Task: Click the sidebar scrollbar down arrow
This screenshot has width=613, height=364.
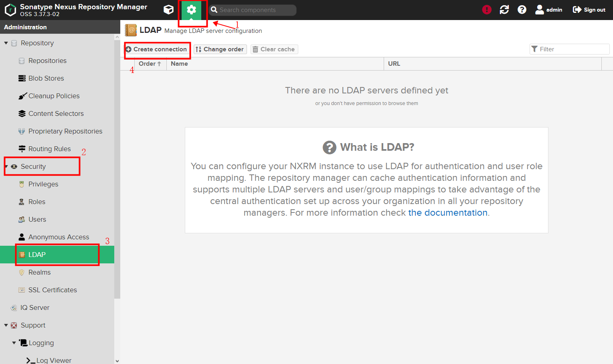Action: (x=117, y=361)
